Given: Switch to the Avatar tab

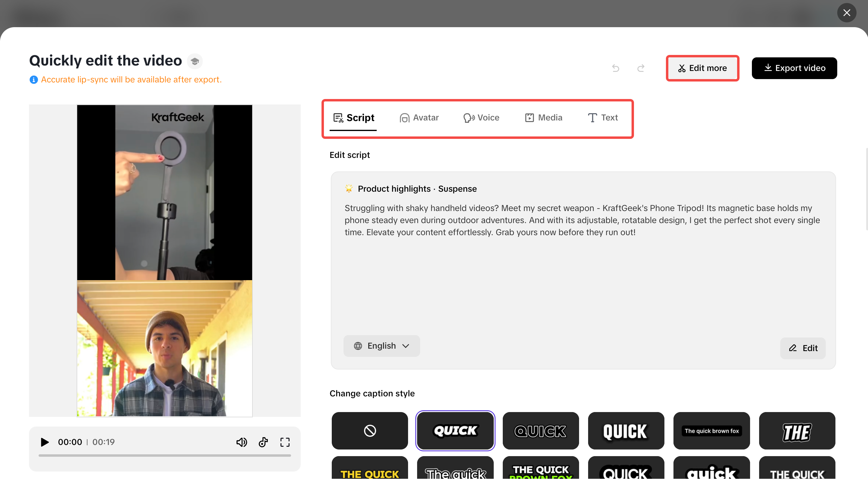Looking at the screenshot, I should click(419, 118).
